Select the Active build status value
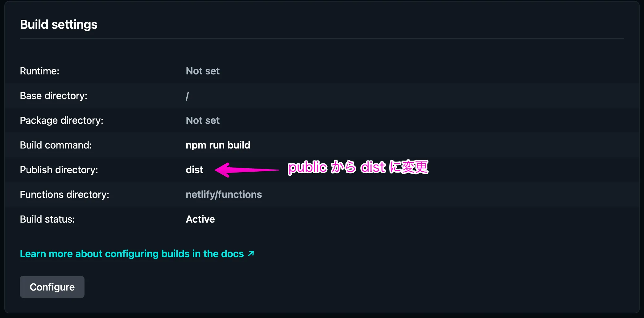 tap(200, 219)
